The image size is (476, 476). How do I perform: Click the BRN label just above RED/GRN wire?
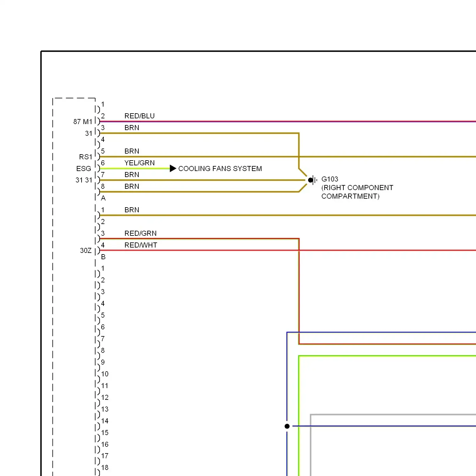[132, 210]
